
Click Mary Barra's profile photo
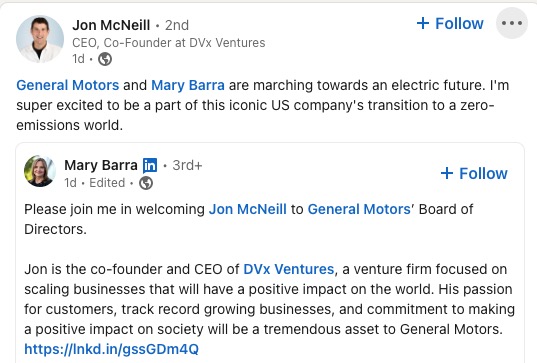click(x=40, y=171)
